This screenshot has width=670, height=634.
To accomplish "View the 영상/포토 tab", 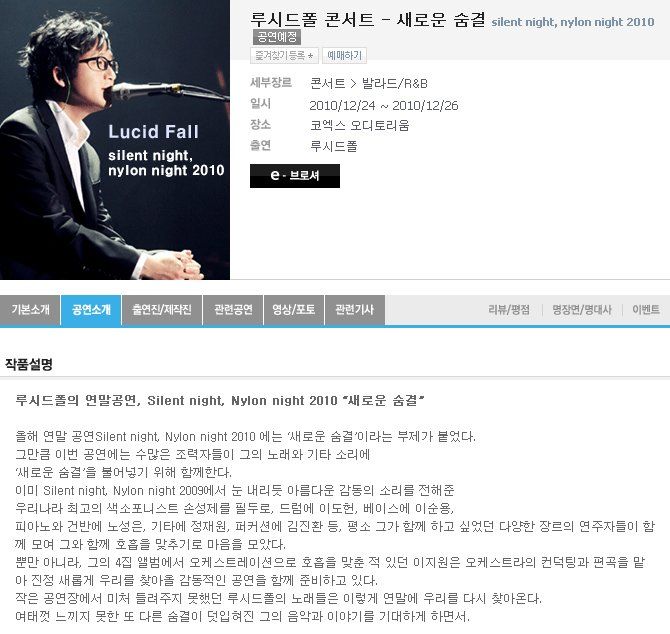I will 294,310.
